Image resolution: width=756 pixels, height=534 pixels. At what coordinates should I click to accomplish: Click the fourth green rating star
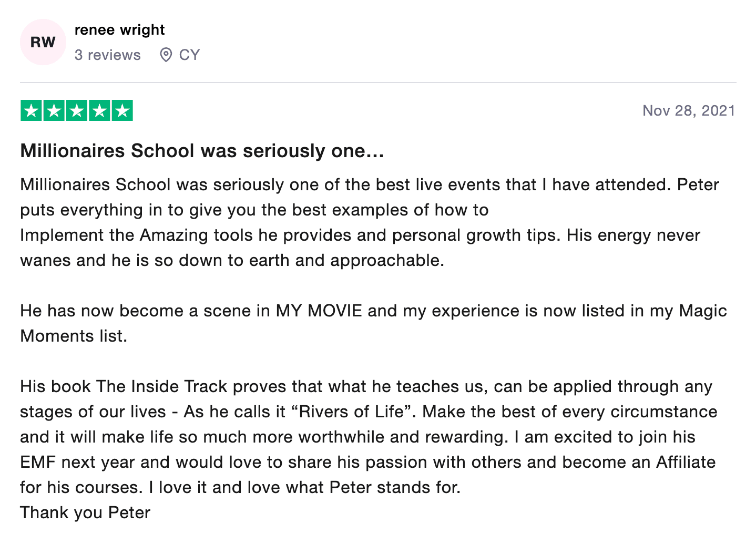(x=99, y=111)
